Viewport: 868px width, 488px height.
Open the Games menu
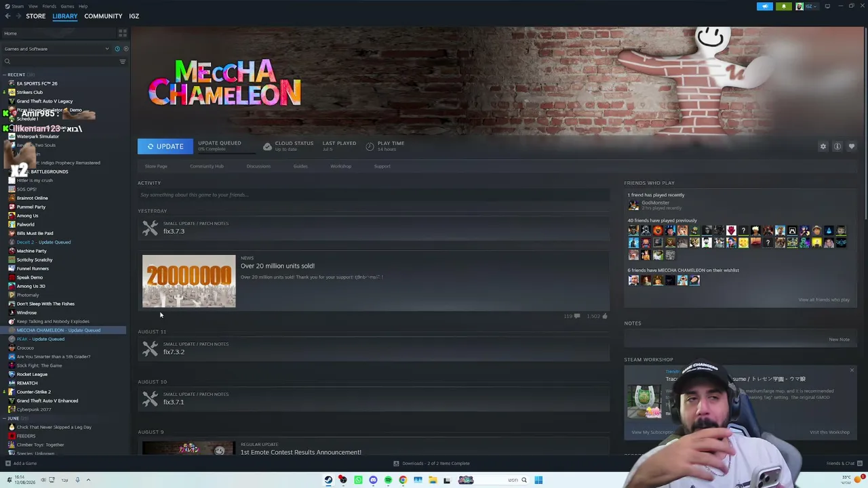click(67, 6)
